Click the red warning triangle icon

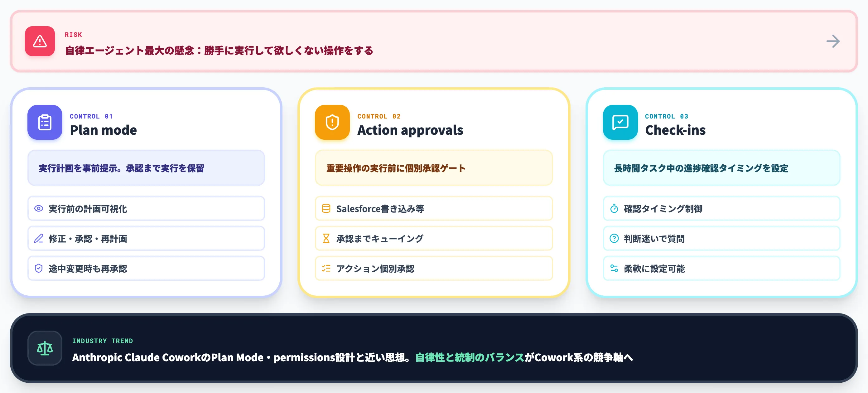[x=40, y=41]
